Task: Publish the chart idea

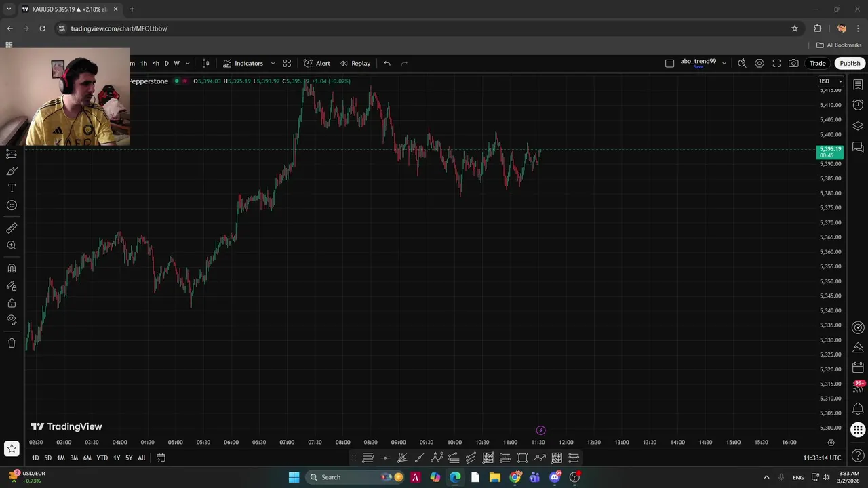Action: [850, 63]
